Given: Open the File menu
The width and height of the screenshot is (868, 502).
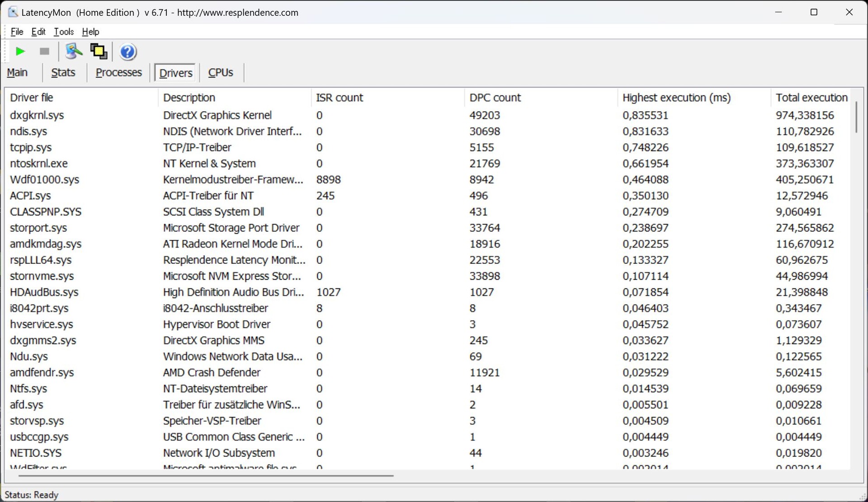Looking at the screenshot, I should tap(17, 32).
